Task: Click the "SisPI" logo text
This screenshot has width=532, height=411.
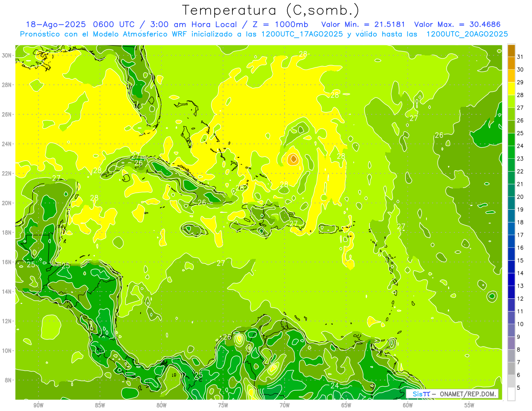Action: tap(421, 394)
